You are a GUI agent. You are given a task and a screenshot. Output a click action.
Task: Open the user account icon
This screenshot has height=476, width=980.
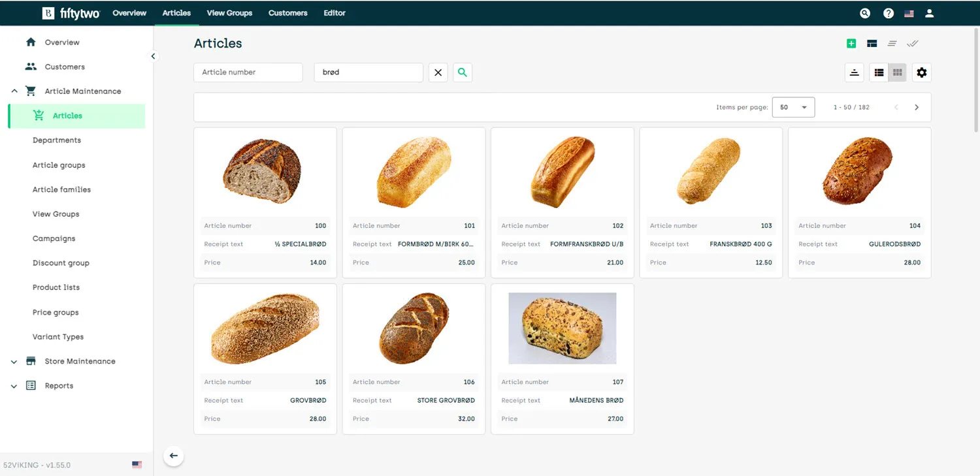[930, 13]
